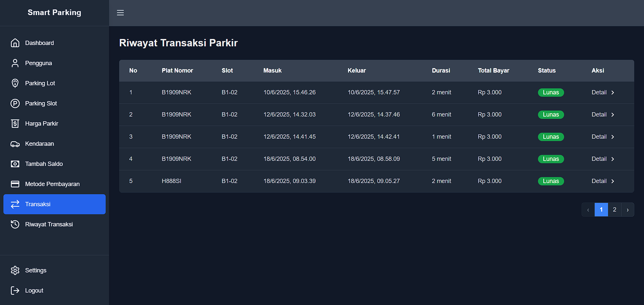
Task: Click the Dashboard home icon
Action: (15, 43)
